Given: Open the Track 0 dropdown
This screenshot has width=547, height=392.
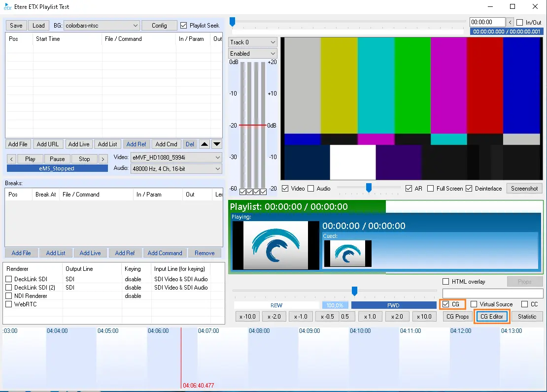Looking at the screenshot, I should [253, 42].
